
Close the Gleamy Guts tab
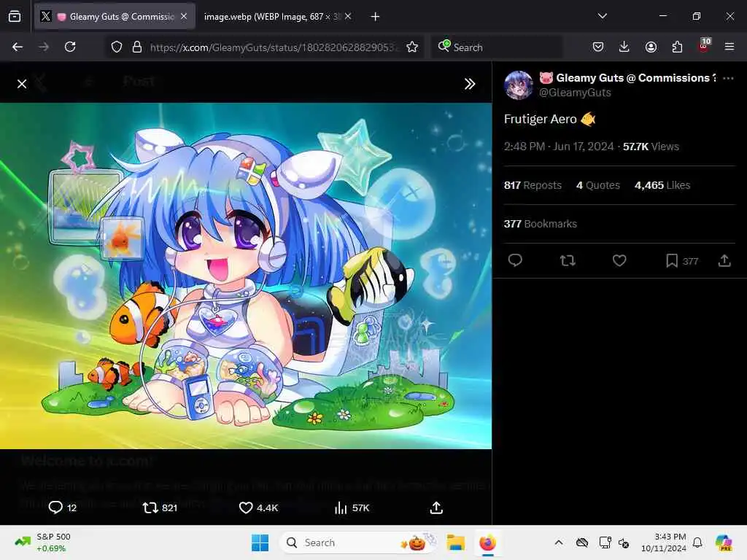tap(184, 16)
